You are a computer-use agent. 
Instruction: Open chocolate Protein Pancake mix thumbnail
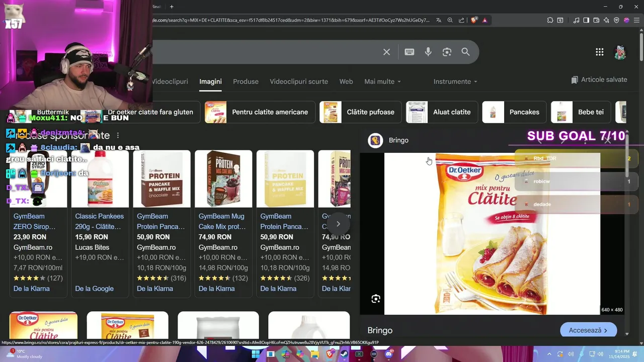162,179
